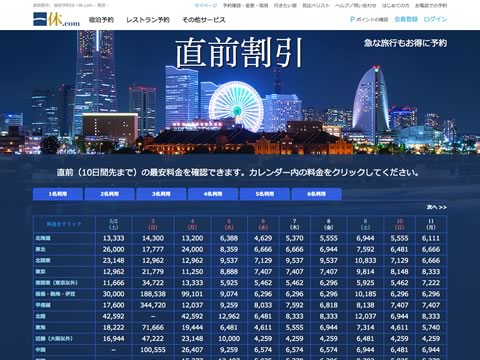Open ヘルプ/問い合わせ link
Viewport: 480px width, 360px height.
[x=356, y=5]
